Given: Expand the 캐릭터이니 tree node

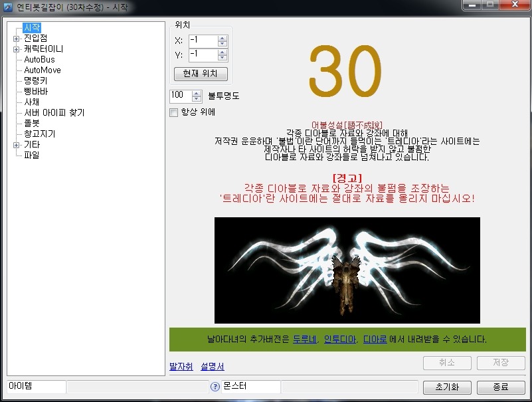Looking at the screenshot, I should [16, 50].
